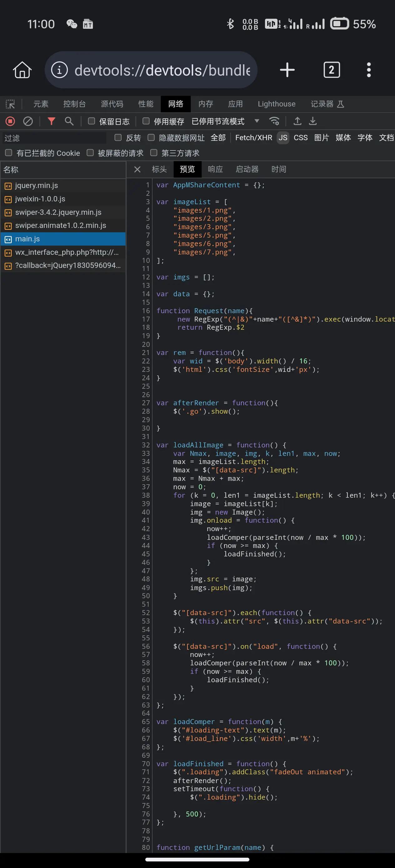Switch to the Performance tab (性能)
This screenshot has height=868, width=395.
pos(146,104)
